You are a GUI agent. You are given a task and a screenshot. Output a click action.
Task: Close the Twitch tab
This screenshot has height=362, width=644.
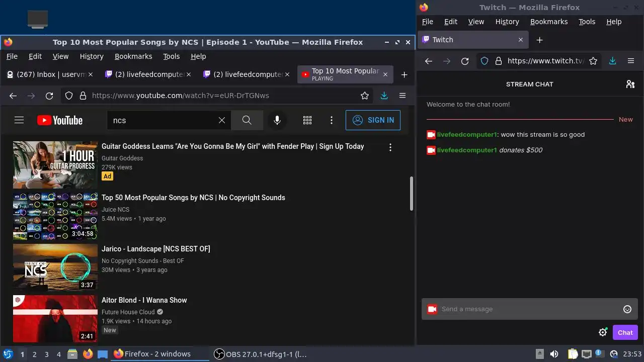(521, 40)
